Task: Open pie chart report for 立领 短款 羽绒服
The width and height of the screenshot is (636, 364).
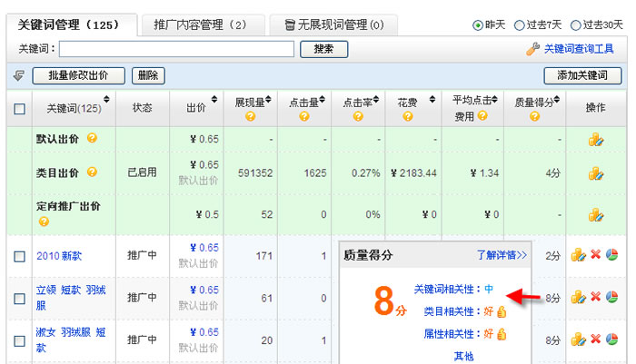Action: point(611,297)
